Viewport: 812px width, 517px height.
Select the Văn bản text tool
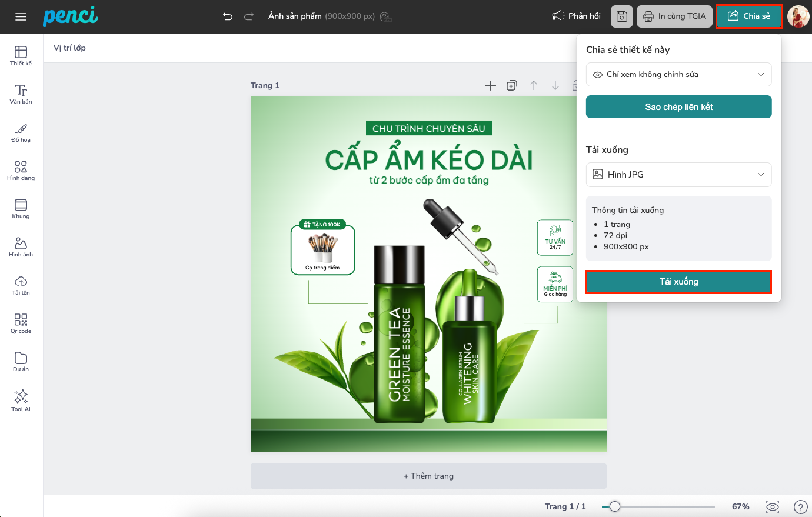21,94
